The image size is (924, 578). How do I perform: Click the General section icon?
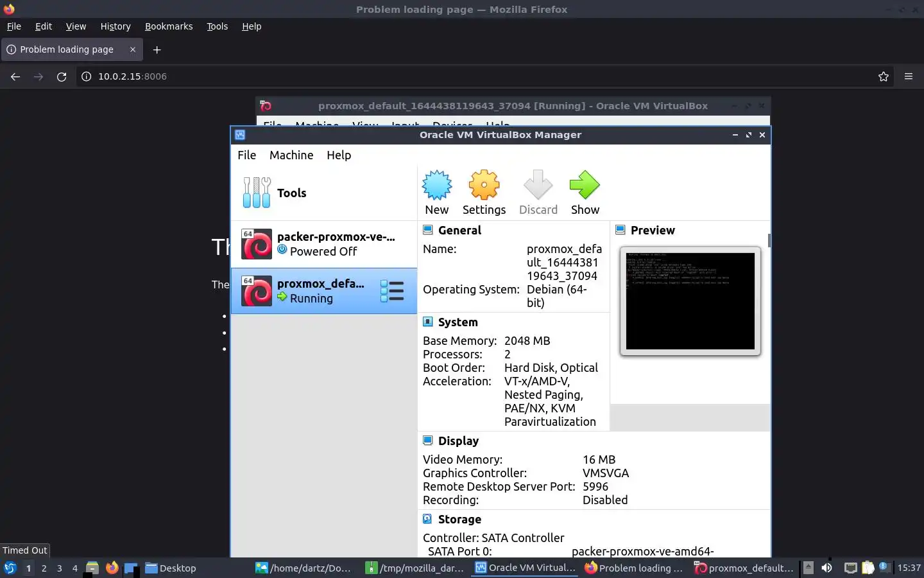pyautogui.click(x=428, y=230)
